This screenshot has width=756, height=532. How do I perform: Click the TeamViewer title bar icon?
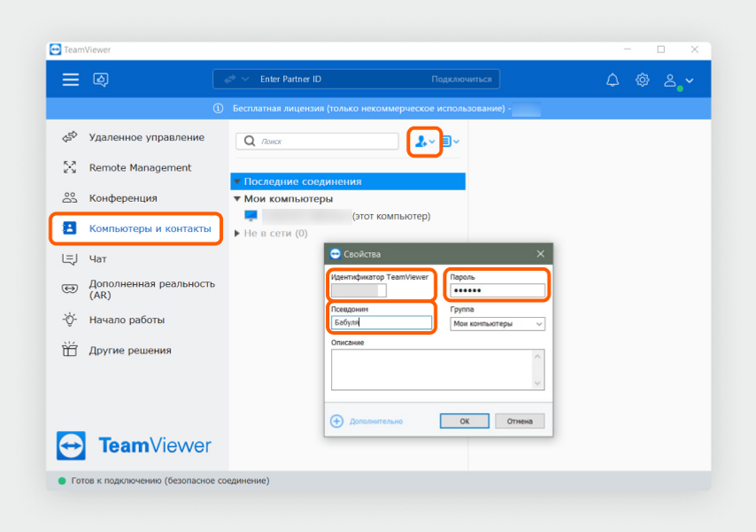click(x=56, y=50)
